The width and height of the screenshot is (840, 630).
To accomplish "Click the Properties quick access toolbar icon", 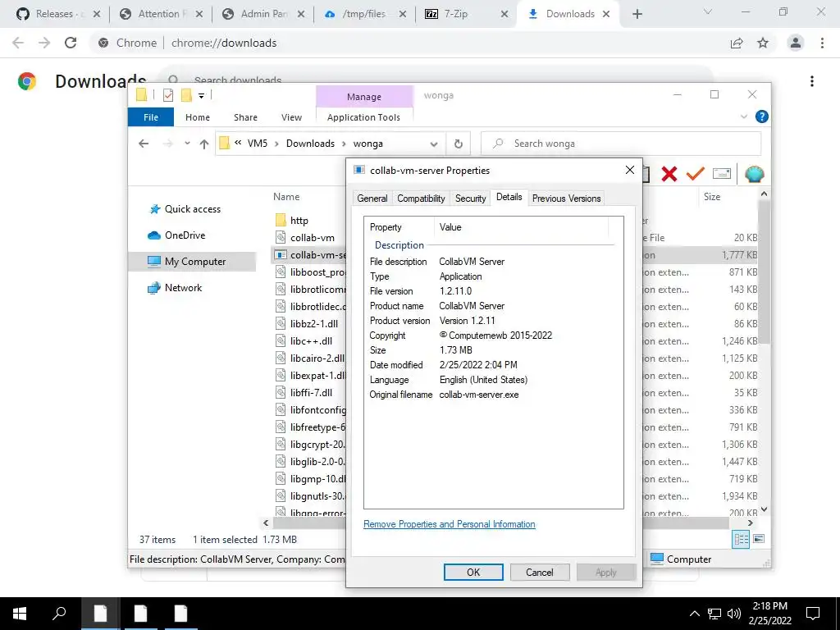I will 168,95.
